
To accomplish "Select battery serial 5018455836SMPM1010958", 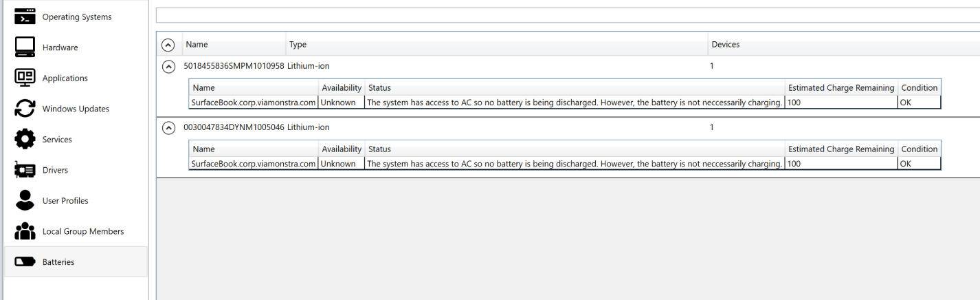I will pyautogui.click(x=234, y=67).
